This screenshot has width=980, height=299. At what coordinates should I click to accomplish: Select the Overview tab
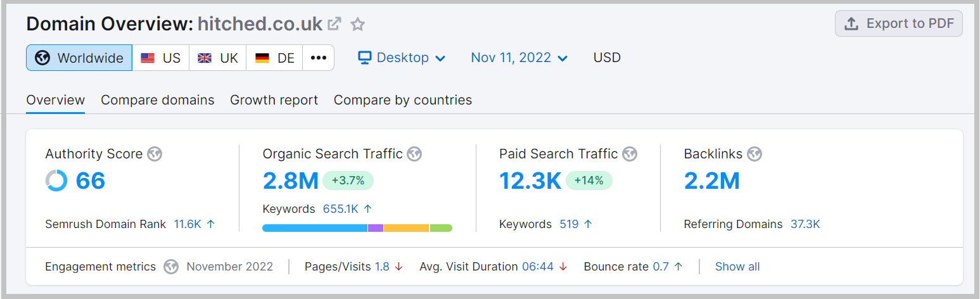click(56, 100)
